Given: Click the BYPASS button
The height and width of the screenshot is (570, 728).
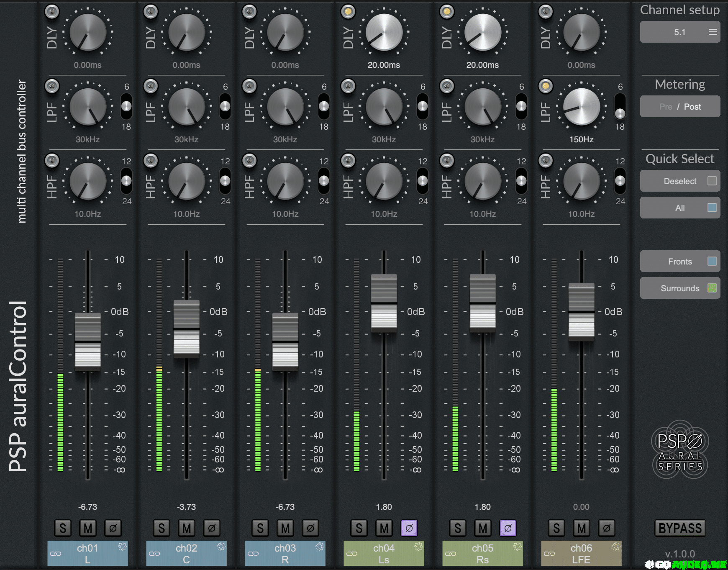Looking at the screenshot, I should 680,528.
